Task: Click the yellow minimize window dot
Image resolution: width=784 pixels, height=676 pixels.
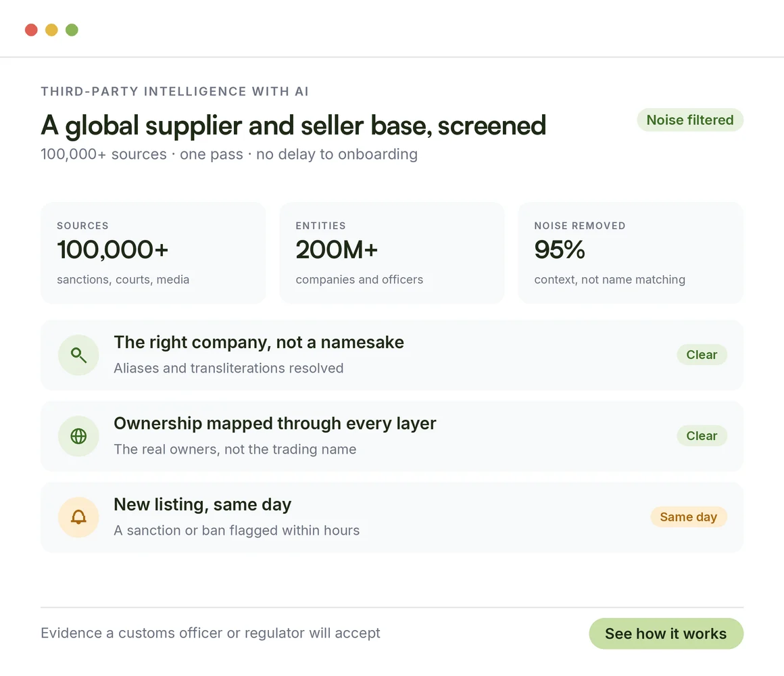Action: 51,30
